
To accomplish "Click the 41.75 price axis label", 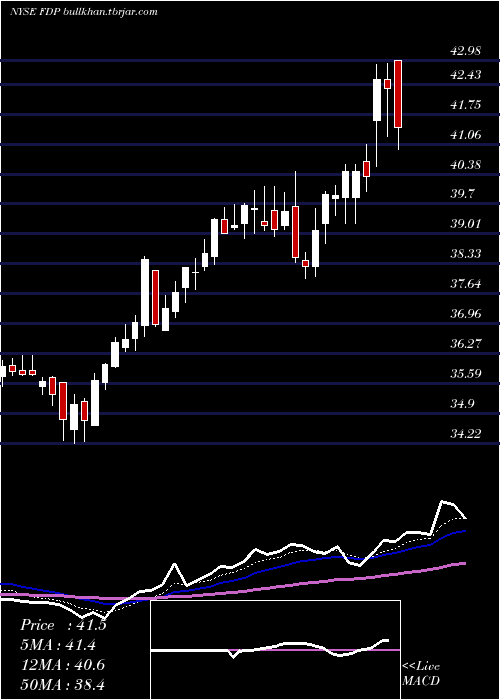I will point(466,105).
